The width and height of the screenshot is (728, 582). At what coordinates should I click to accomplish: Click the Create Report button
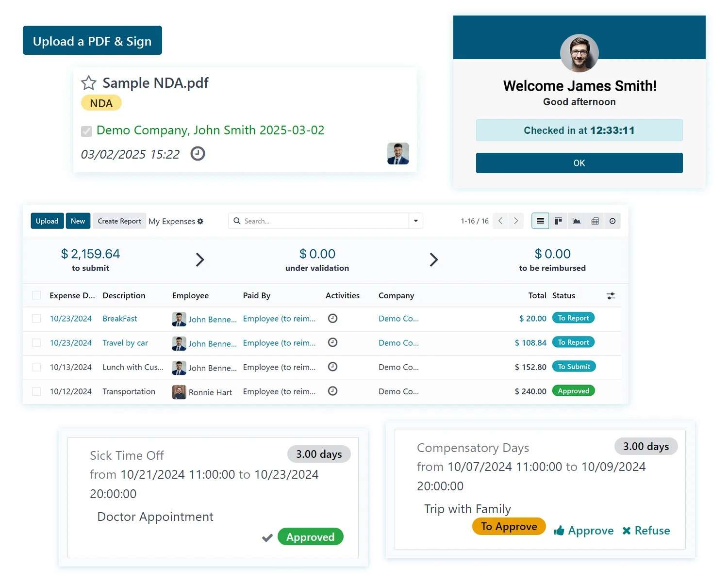119,221
